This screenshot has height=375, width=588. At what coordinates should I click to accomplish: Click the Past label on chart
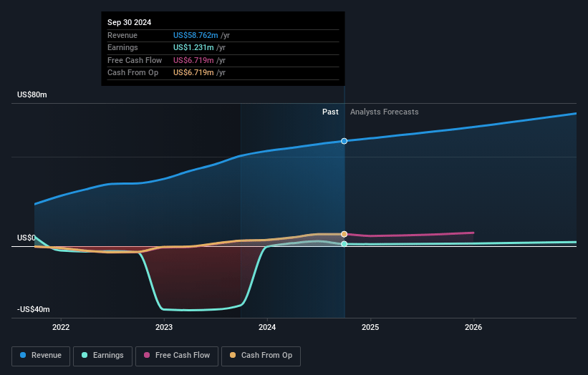point(330,112)
